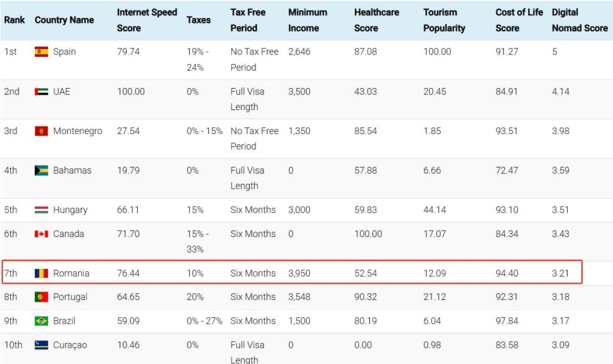Viewport: 613px width, 364px height.
Task: Click the Minimum Income column header
Action: point(308,20)
